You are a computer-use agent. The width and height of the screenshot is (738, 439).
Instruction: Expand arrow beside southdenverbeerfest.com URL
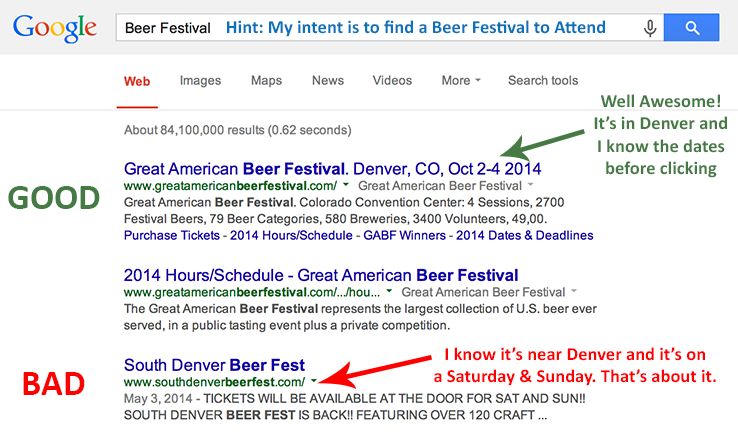pos(314,382)
